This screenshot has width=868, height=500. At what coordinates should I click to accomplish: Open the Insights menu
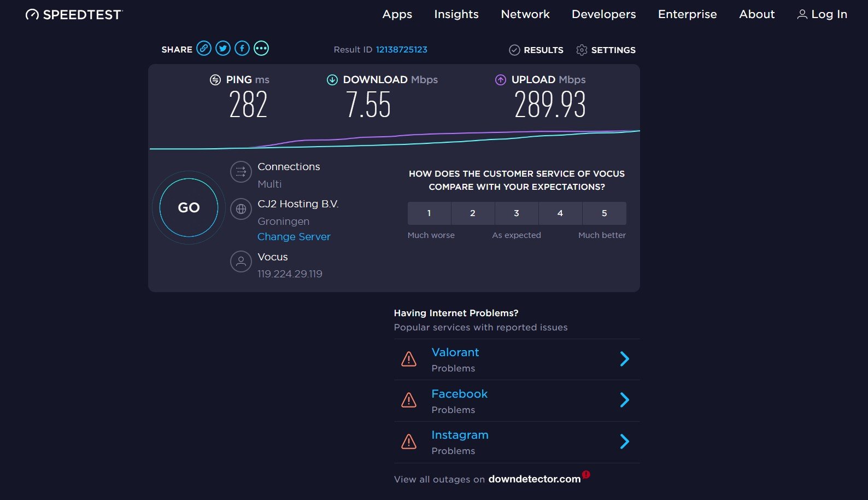[x=456, y=14]
